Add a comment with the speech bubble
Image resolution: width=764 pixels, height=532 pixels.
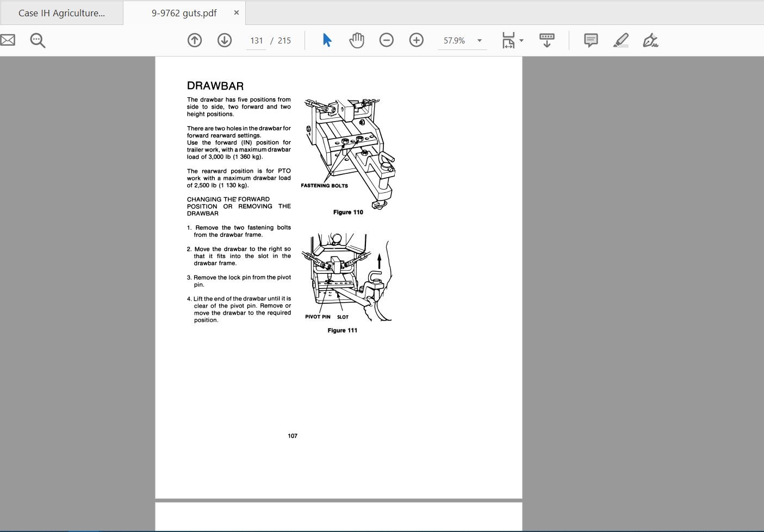pyautogui.click(x=591, y=40)
